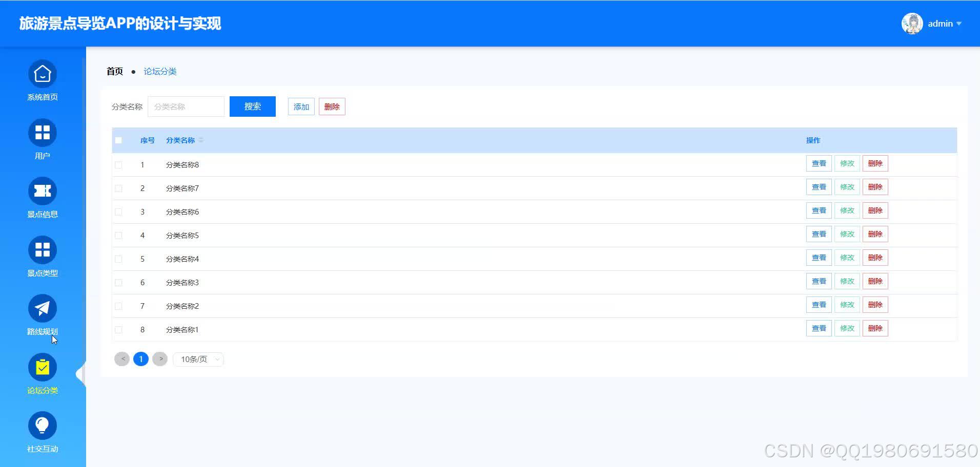The image size is (980, 467).
Task: Open the admin user dropdown
Action: (945, 24)
